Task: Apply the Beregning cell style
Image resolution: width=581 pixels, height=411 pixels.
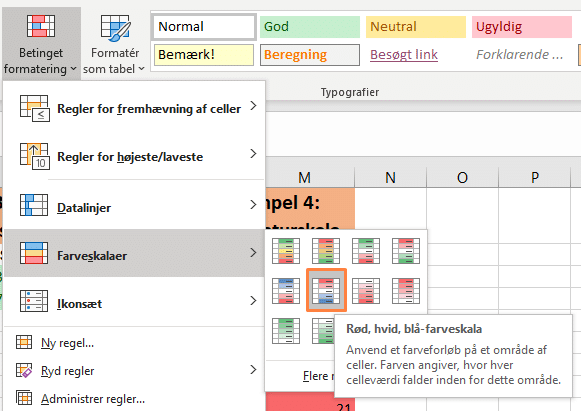Action: click(310, 55)
